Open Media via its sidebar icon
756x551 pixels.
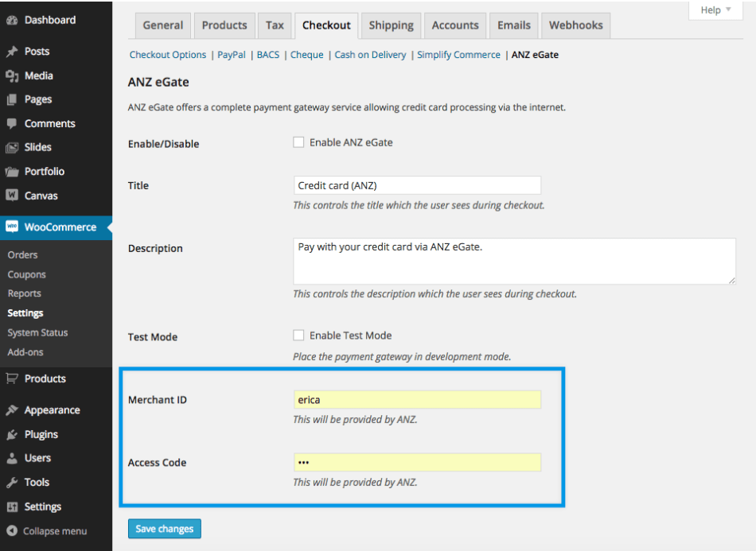[x=12, y=76]
